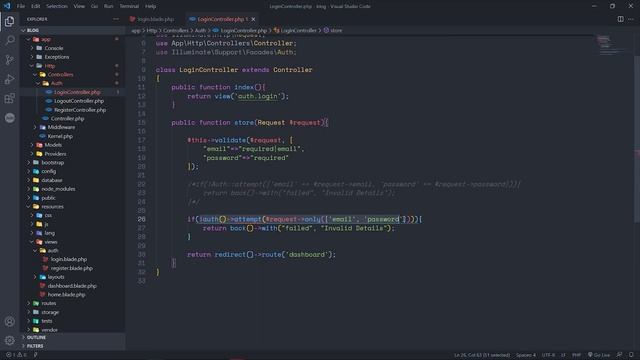
Task: Open Kernel.php in explorer
Action: [x=60, y=136]
